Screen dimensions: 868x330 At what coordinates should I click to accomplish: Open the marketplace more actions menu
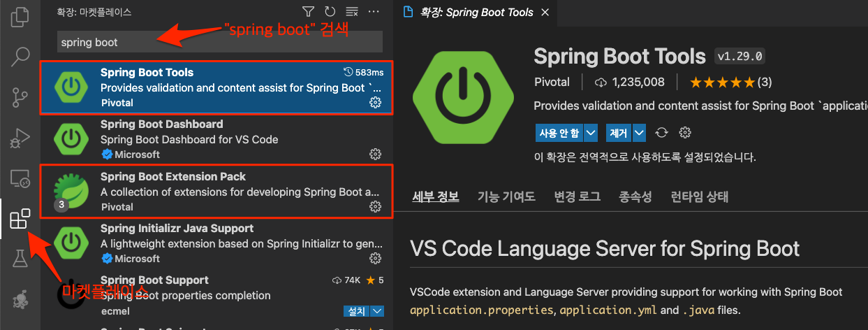374,12
